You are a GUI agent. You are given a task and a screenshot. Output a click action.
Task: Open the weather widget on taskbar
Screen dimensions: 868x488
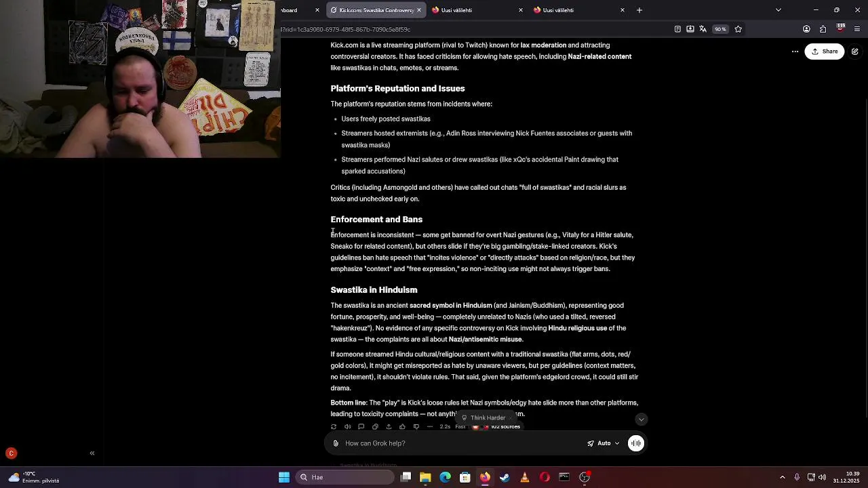click(x=34, y=477)
